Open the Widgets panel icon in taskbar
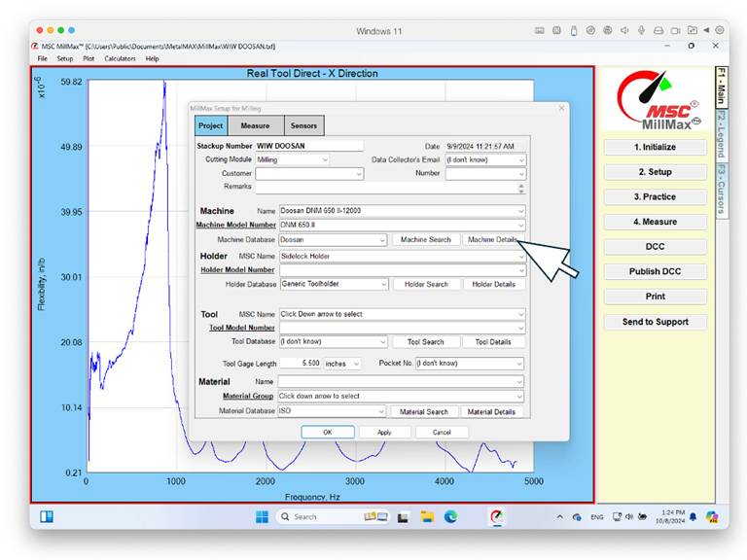Image resolution: width=747 pixels, height=560 pixels. tap(47, 516)
